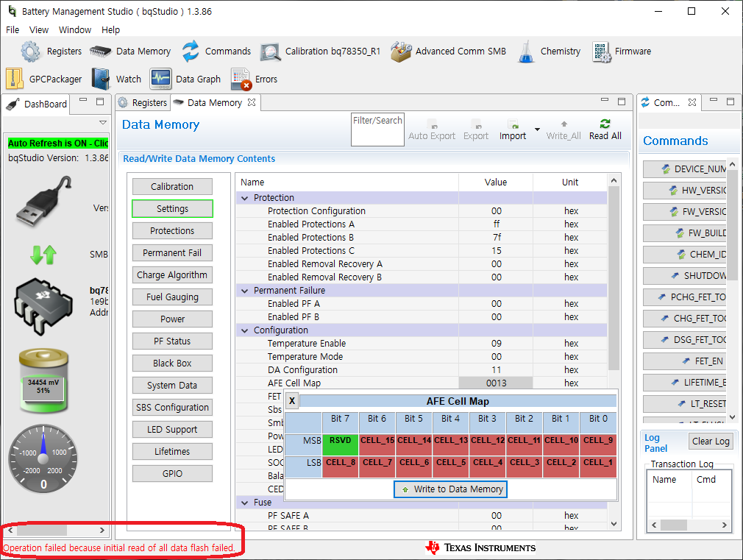The height and width of the screenshot is (560, 743).
Task: Open Advanced Comm SMB toolbox icon
Action: [x=401, y=52]
